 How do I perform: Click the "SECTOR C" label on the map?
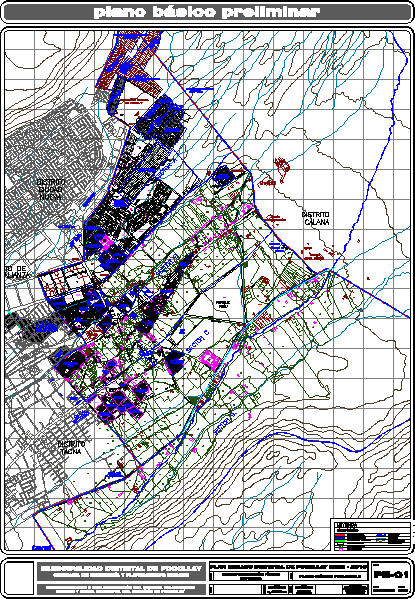[x=198, y=341]
